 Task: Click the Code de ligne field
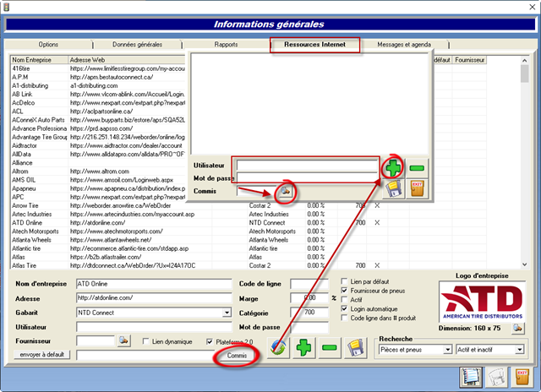pyautogui.click(x=309, y=284)
